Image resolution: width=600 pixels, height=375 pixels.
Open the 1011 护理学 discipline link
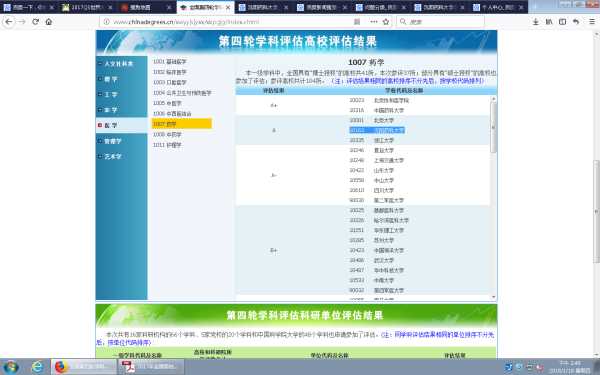(x=167, y=145)
